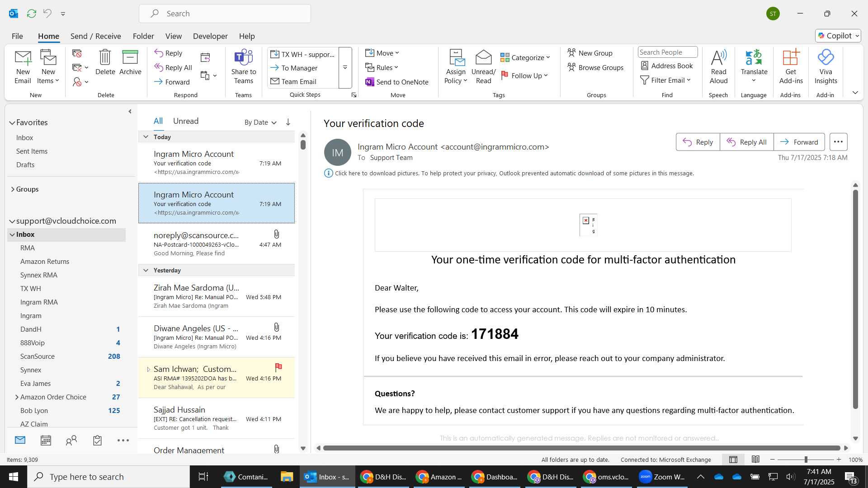Switch to People view icon
868x488 pixels.
point(71,441)
